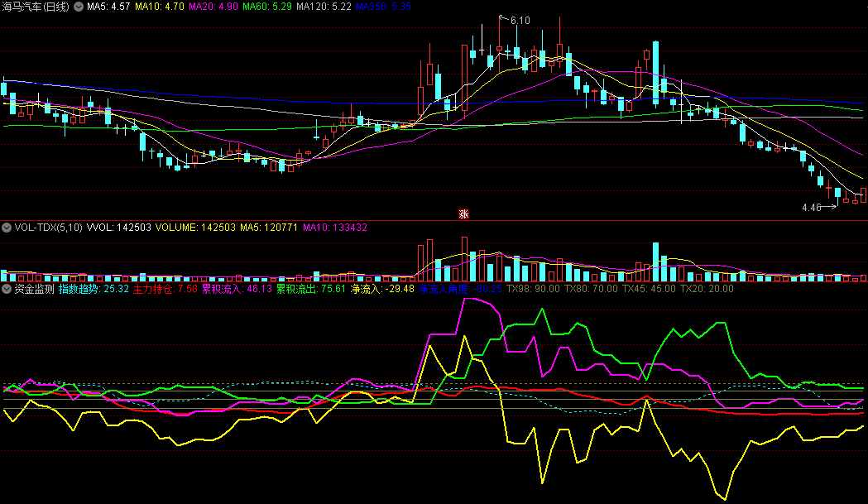Select the MA60: 5.29 label
The height and width of the screenshot is (504, 868).
pos(266,7)
